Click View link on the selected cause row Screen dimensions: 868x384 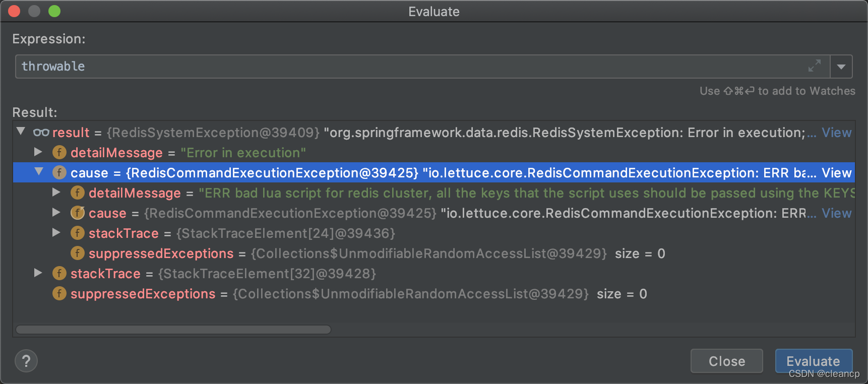tap(836, 173)
